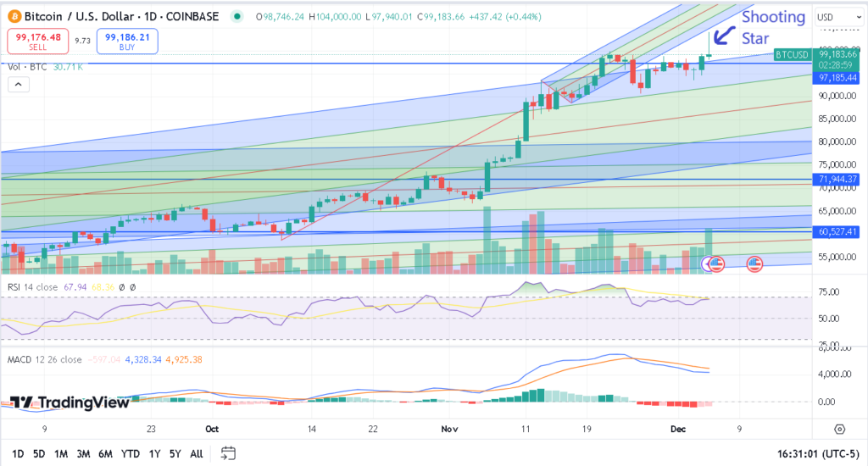The image size is (868, 466).
Task: Click the Bitcoin / U.S. Dollar symbol title
Action: (121, 17)
